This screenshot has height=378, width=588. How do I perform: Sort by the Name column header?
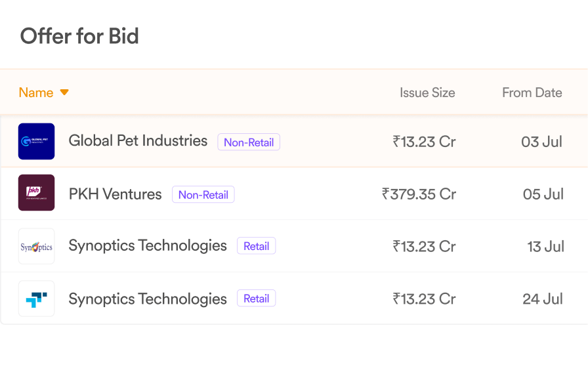(36, 93)
